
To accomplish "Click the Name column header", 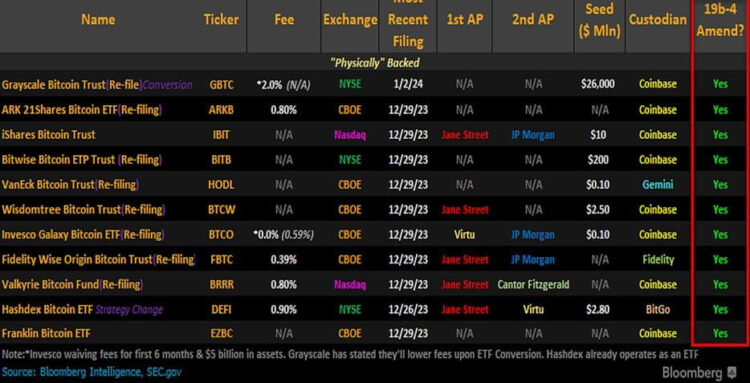I will point(98,19).
